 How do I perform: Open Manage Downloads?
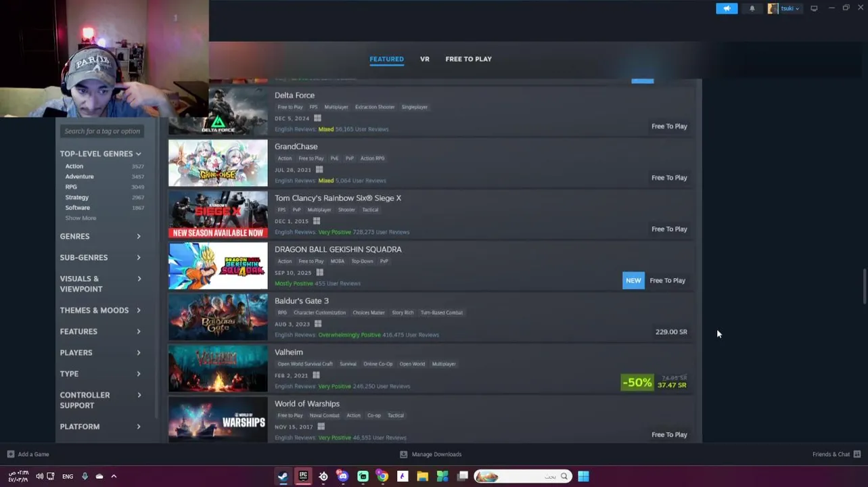[x=430, y=455]
